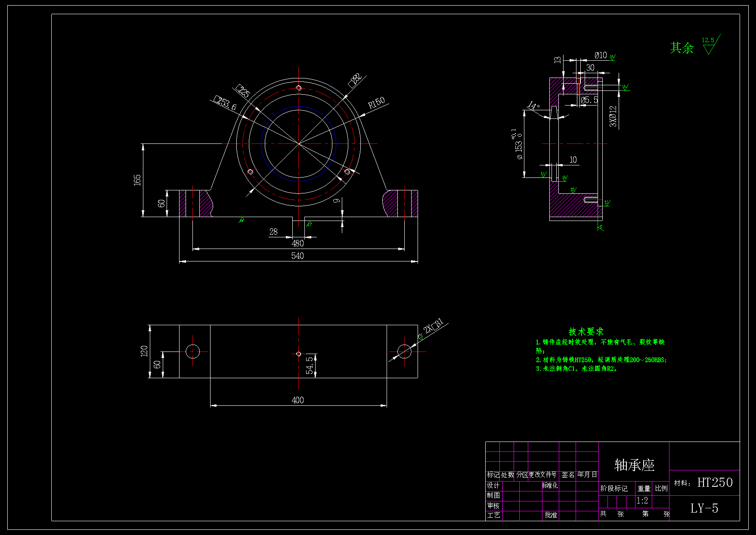Click the 480 hole spacing dimension
This screenshot has height=535, width=756.
297,243
